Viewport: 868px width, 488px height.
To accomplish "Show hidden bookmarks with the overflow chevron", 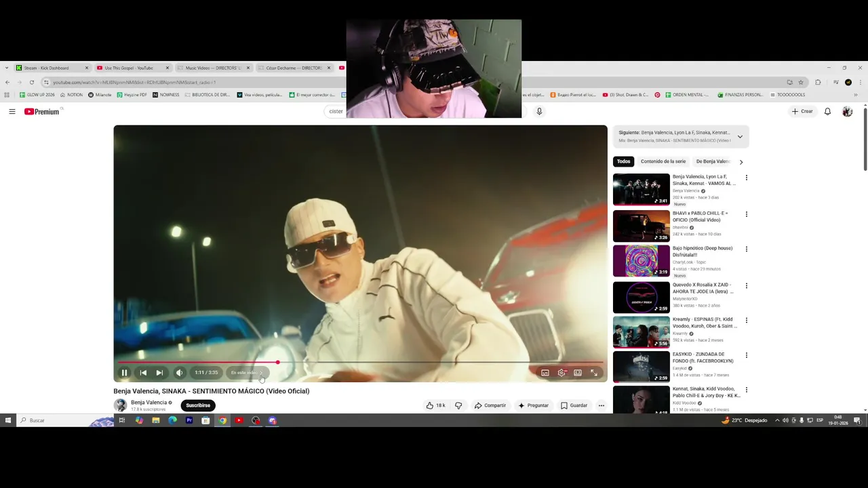I will 855,95.
